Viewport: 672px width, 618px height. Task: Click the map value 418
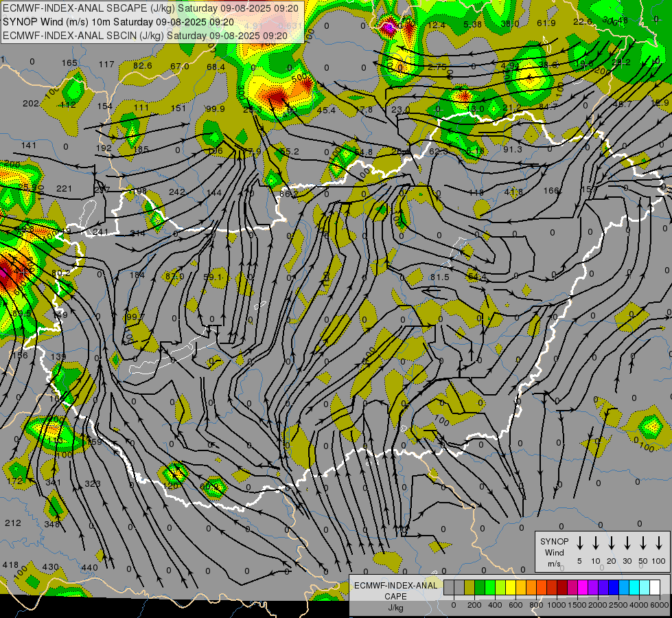[x=11, y=565]
